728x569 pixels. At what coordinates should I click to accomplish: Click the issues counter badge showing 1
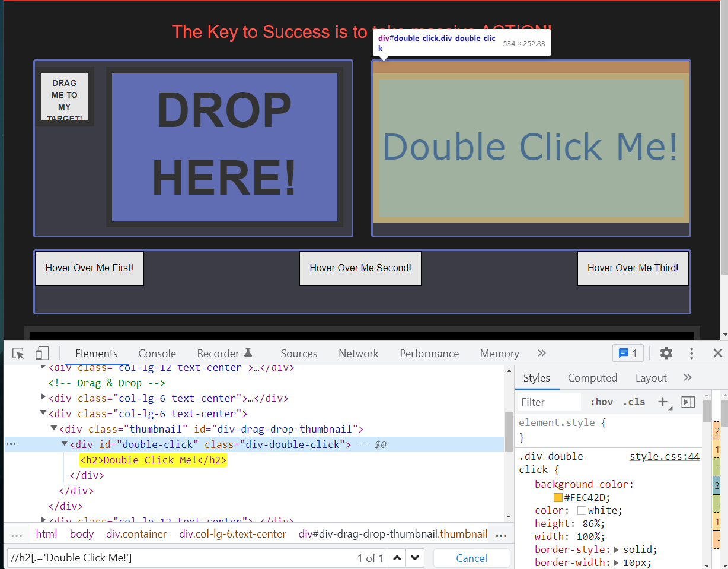[628, 354]
